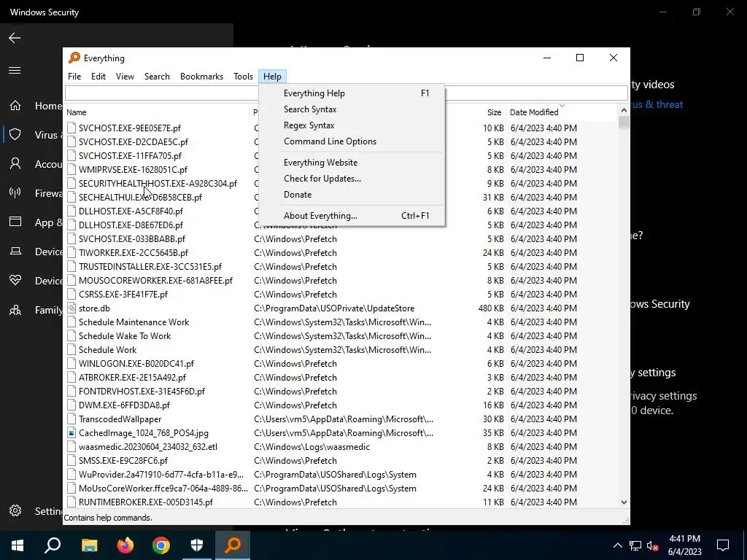Viewport: 747px width, 560px height.
Task: Select FONTDRVHOST.EXE-31E45F6D.pf file
Action: (x=142, y=392)
